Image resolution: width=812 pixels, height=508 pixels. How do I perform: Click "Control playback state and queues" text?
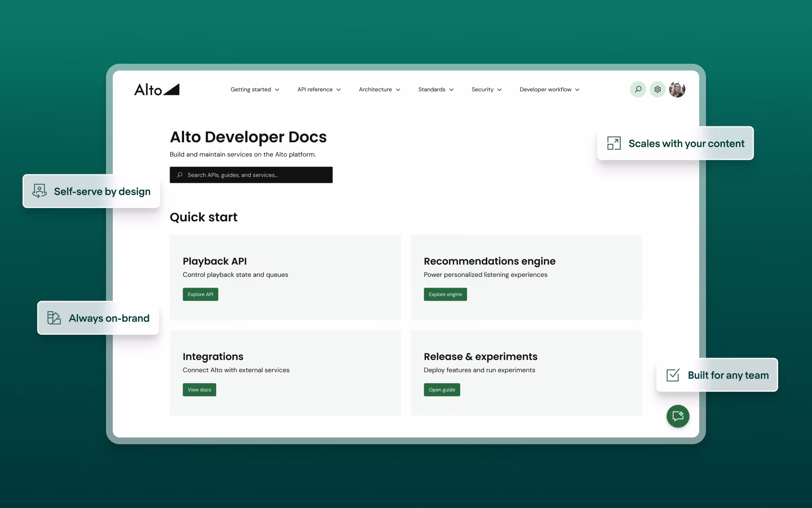(x=235, y=275)
